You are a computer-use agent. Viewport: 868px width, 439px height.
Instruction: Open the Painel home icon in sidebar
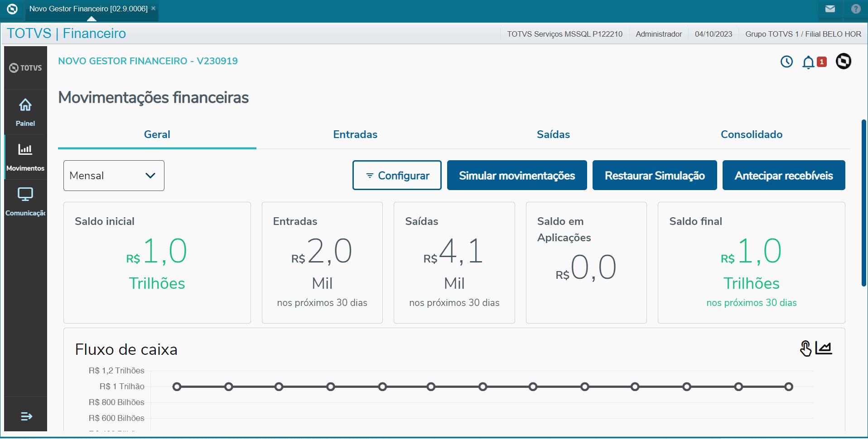25,105
